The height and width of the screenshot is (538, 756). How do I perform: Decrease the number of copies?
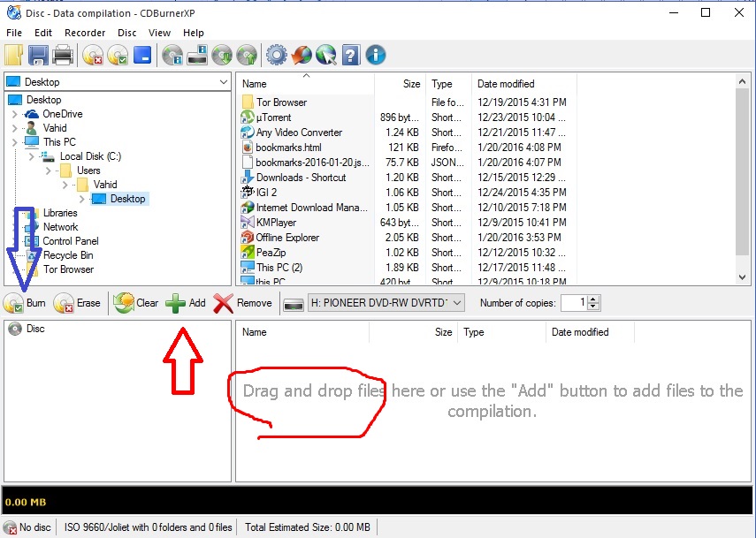pos(594,307)
